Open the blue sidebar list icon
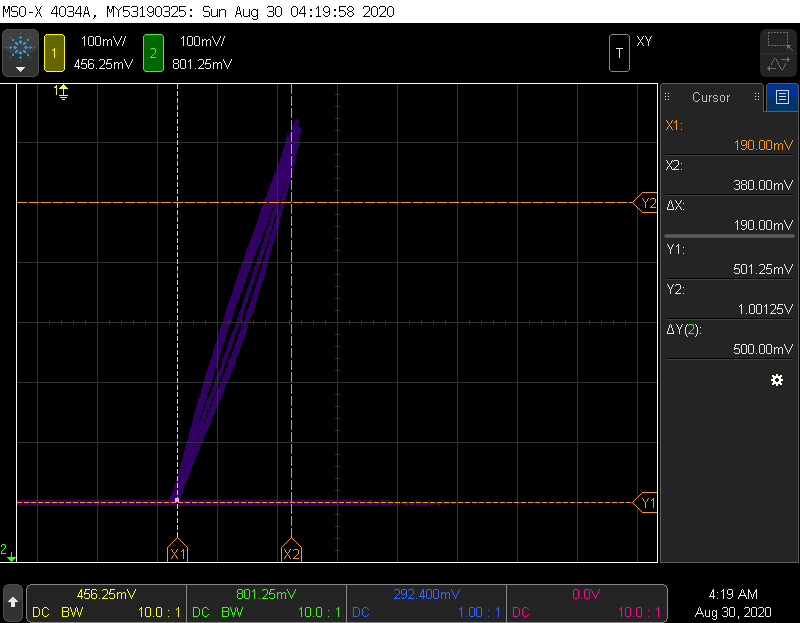 (781, 97)
